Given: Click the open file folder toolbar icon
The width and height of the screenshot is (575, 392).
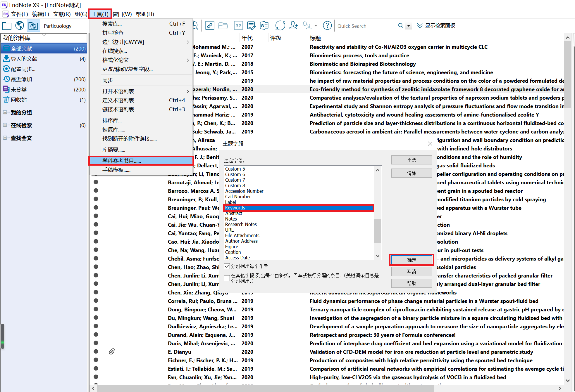Looking at the screenshot, I should tap(223, 26).
